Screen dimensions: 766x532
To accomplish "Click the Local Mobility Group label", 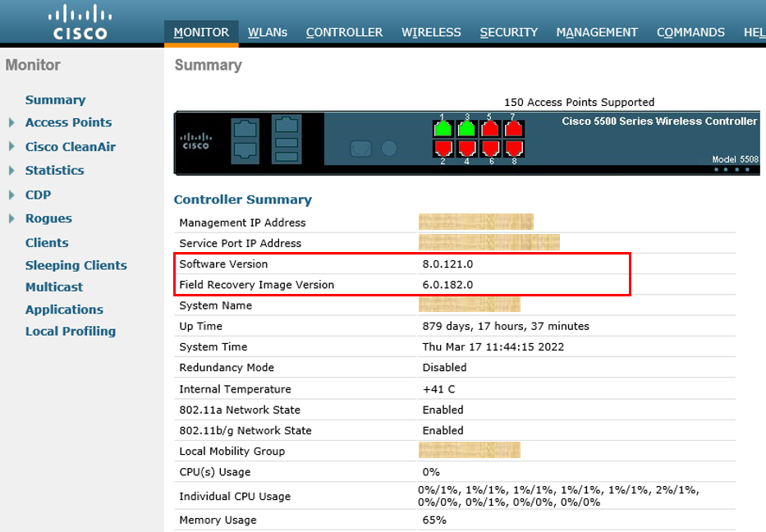I will [232, 452].
